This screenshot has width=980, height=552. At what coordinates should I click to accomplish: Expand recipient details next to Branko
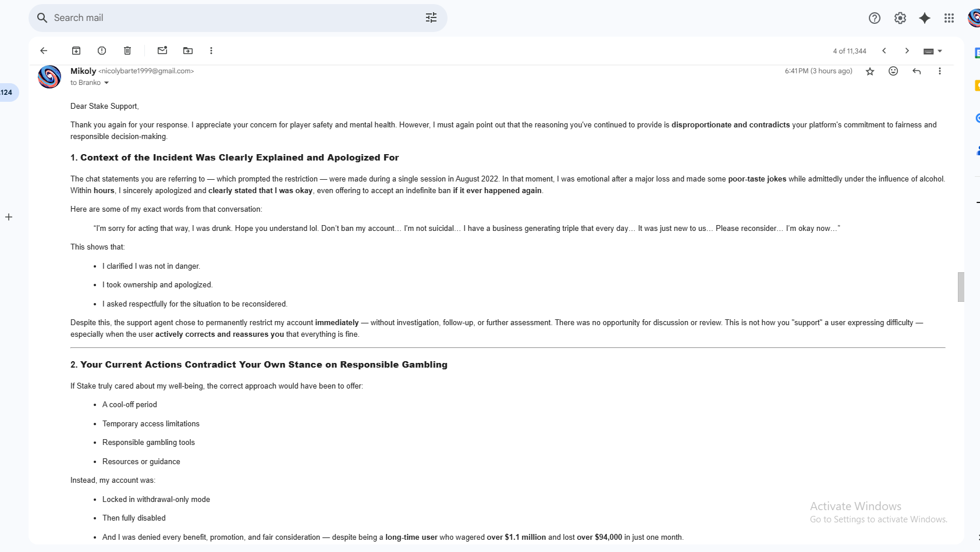(106, 83)
